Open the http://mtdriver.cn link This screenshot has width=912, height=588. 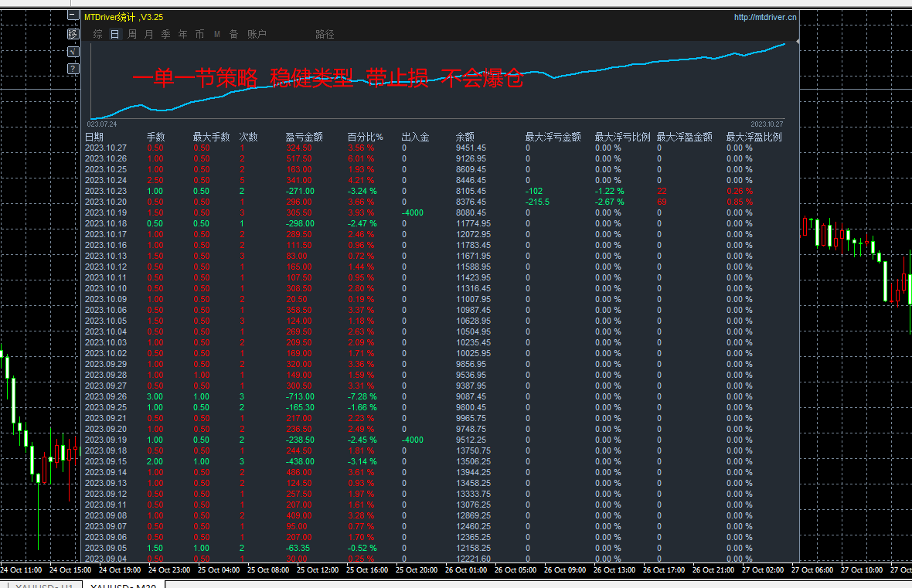pyautogui.click(x=765, y=18)
